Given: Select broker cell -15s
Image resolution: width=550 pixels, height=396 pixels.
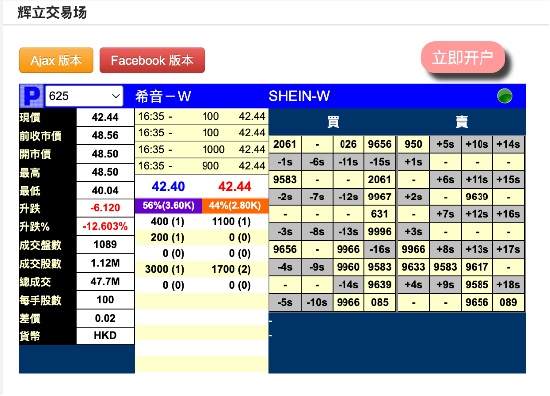Looking at the screenshot, I should 380,162.
